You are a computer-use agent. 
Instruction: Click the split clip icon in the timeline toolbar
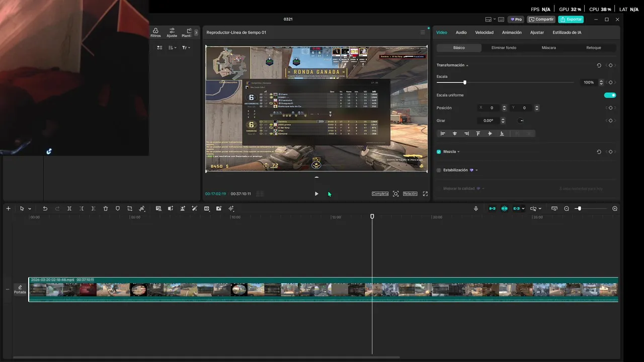click(69, 209)
